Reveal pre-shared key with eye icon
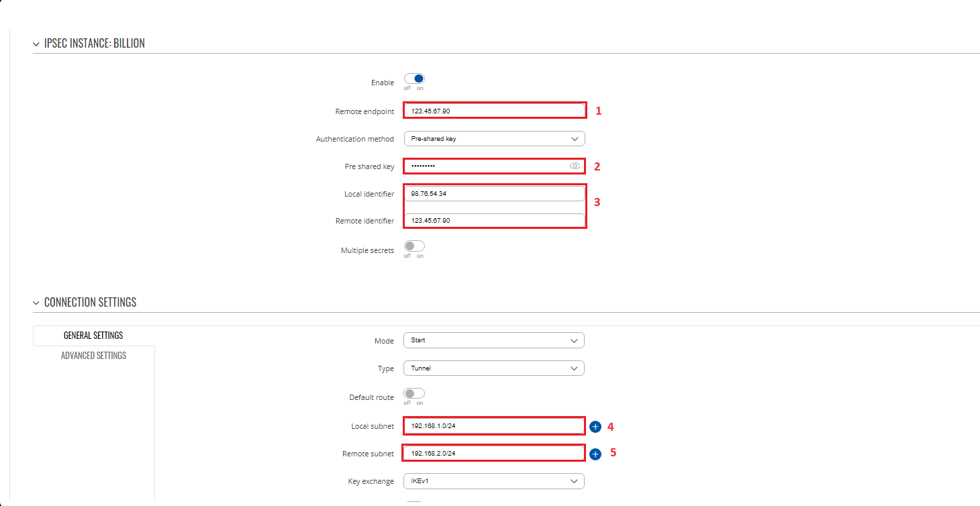This screenshot has height=506, width=980. pos(575,166)
